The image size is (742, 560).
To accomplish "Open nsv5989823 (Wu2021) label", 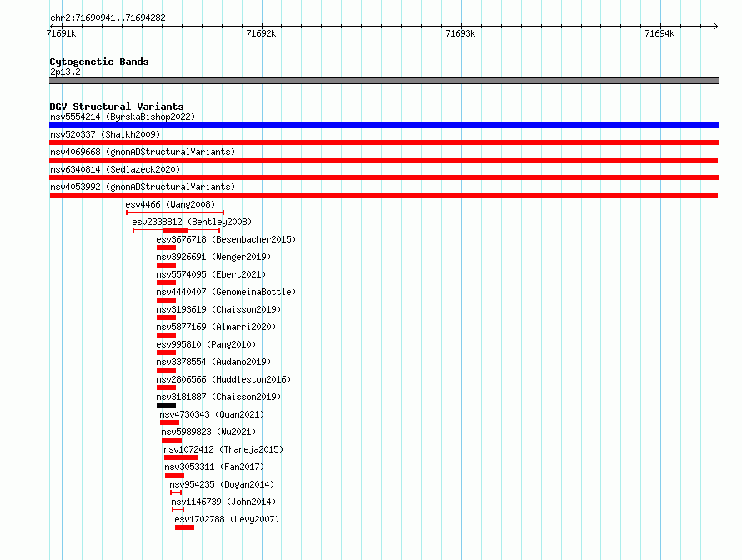I will 208,432.
